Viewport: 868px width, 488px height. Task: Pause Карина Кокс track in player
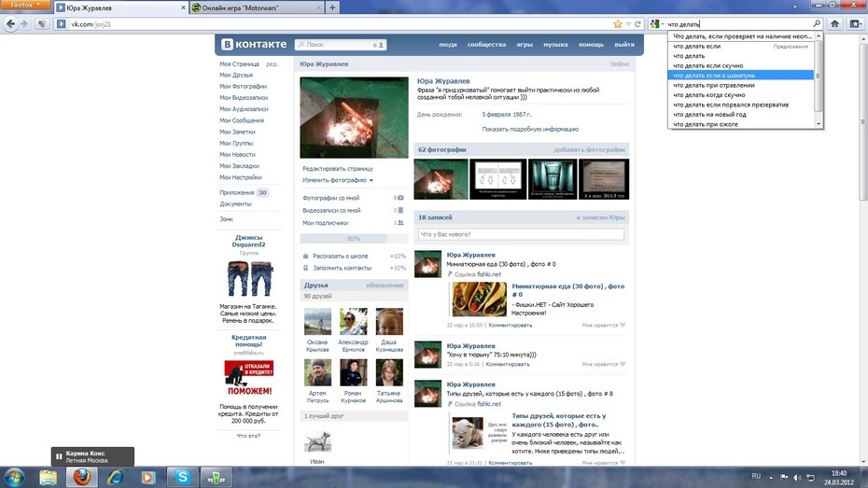59,456
